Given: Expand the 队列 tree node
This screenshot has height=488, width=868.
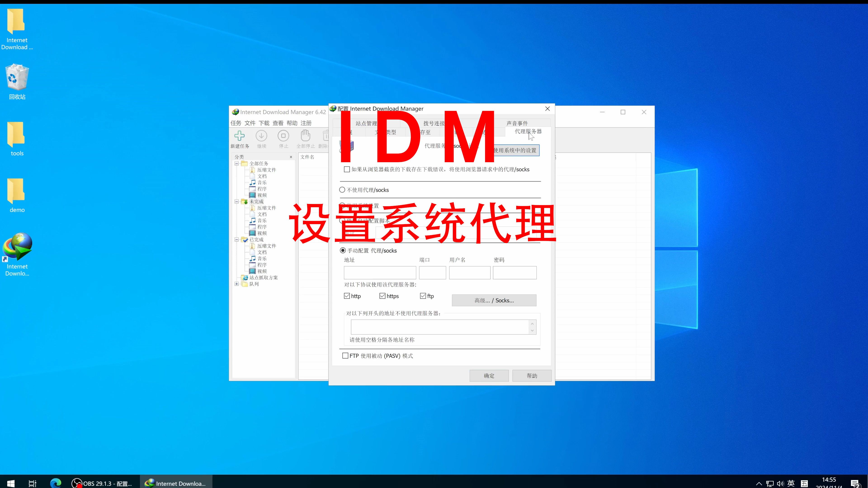Looking at the screenshot, I should [237, 284].
